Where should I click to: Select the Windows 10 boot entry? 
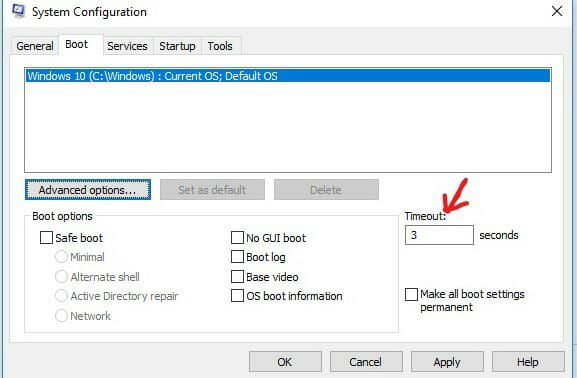click(288, 76)
